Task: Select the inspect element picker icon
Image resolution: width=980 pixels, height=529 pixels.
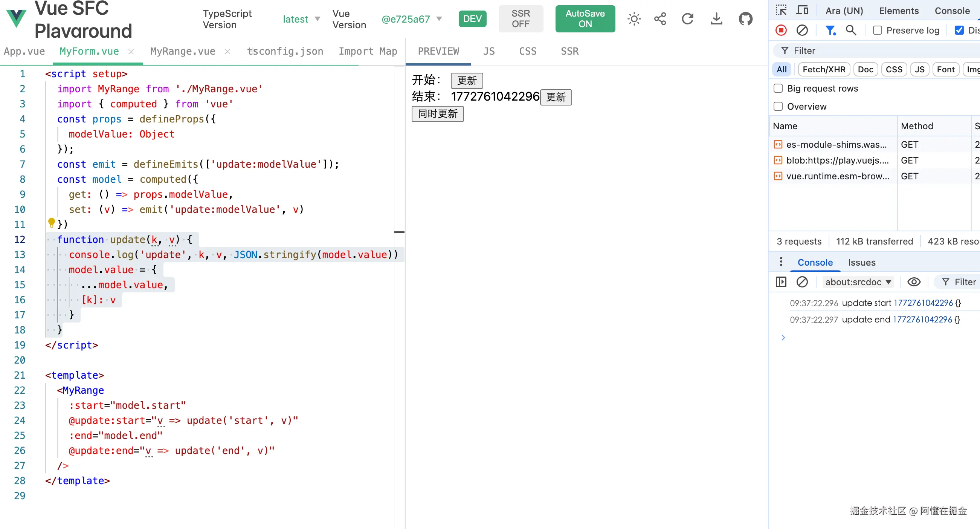Action: click(781, 10)
